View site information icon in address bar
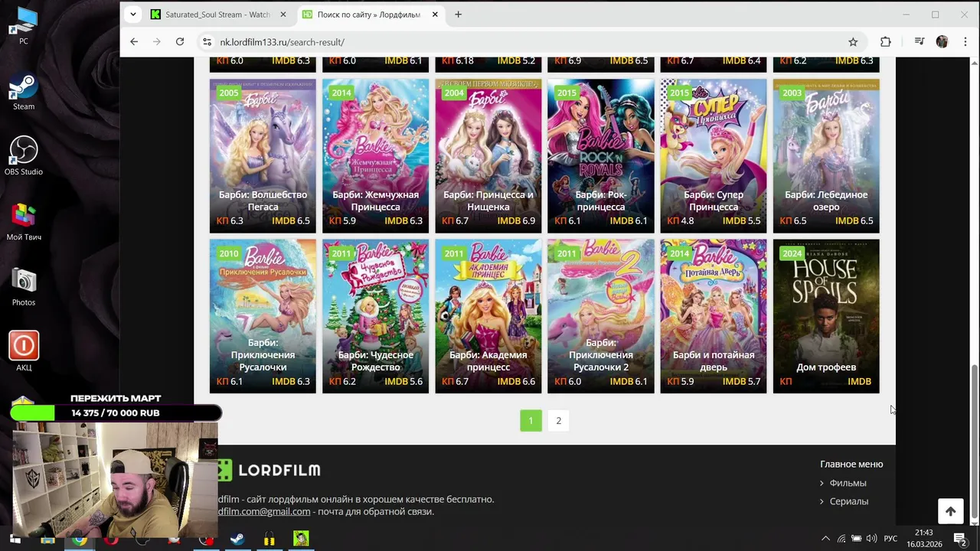 (x=207, y=42)
